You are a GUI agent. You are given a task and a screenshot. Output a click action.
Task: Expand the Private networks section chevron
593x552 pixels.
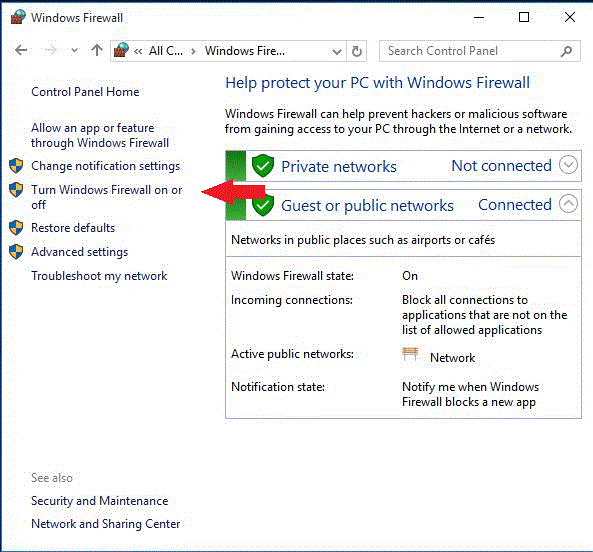click(568, 165)
